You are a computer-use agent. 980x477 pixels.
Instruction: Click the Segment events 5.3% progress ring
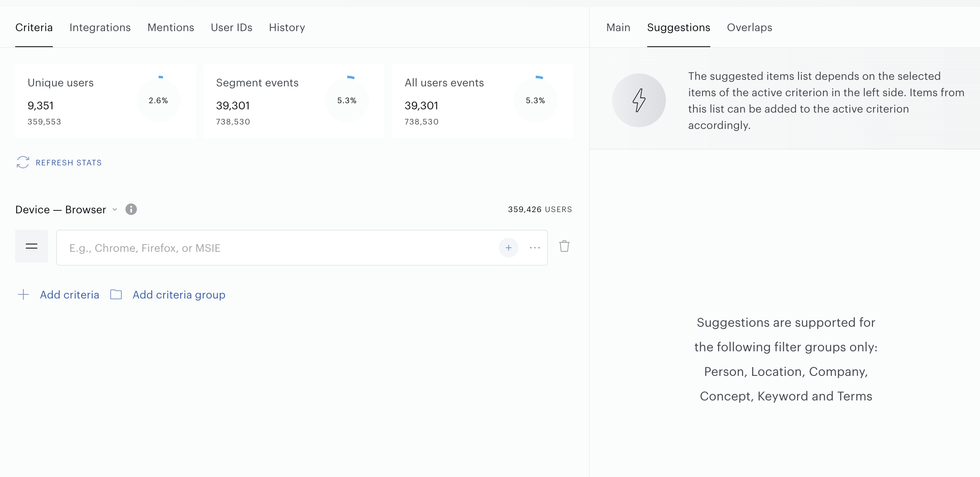point(347,100)
